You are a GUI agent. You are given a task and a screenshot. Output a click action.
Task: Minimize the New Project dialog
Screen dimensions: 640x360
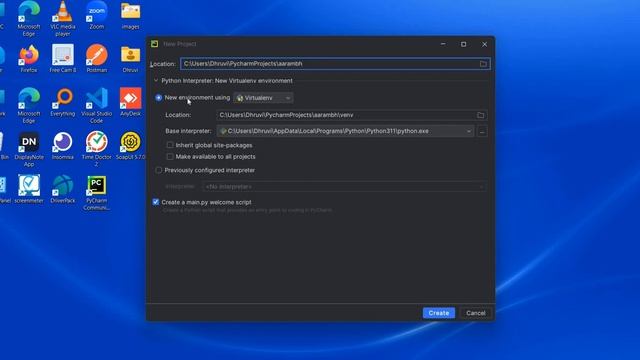[x=443, y=44]
